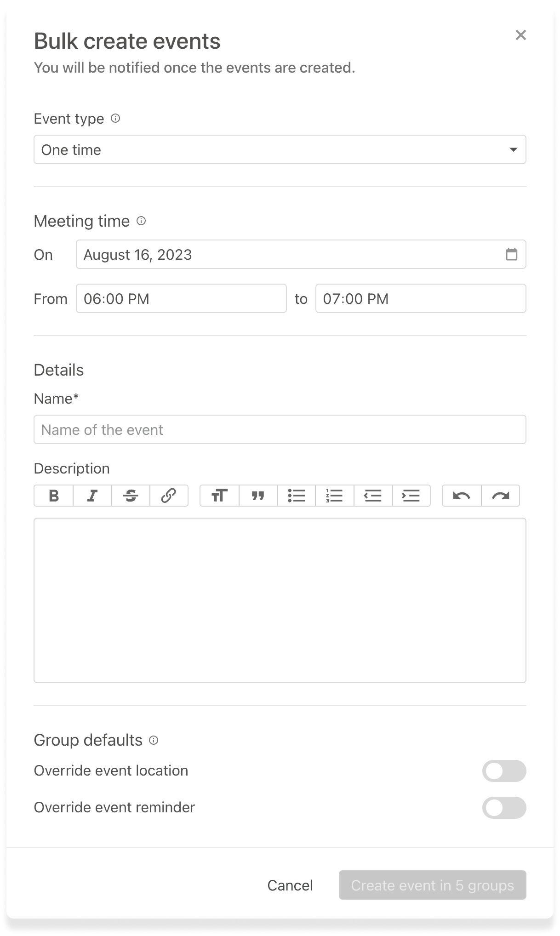Viewport: 560px width, 936px height.
Task: Undo last description edit
Action: point(462,496)
